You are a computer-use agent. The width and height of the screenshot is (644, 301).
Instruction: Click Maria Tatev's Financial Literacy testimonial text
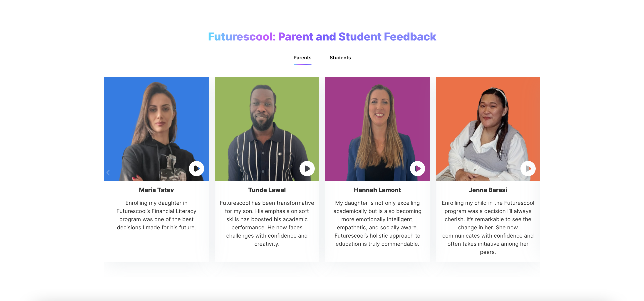[x=156, y=215]
